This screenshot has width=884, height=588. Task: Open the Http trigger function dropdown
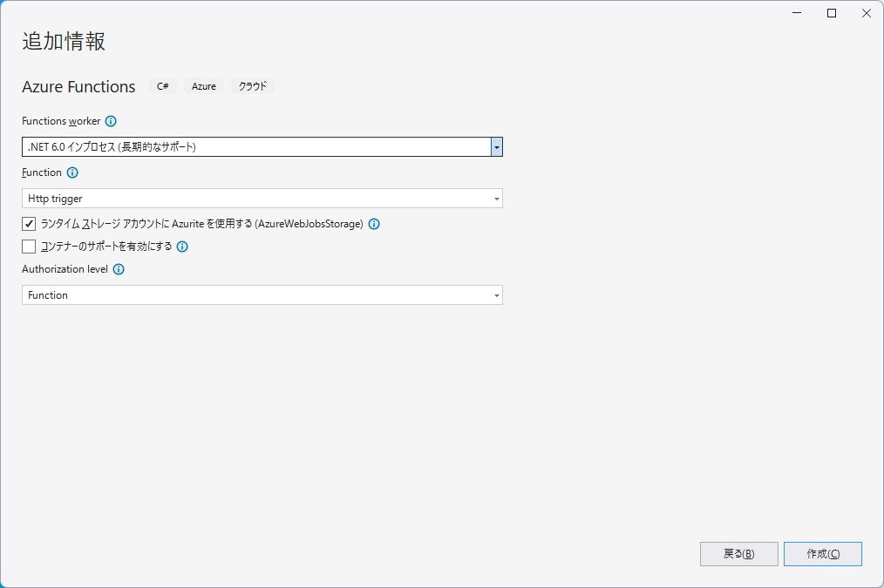(262, 199)
